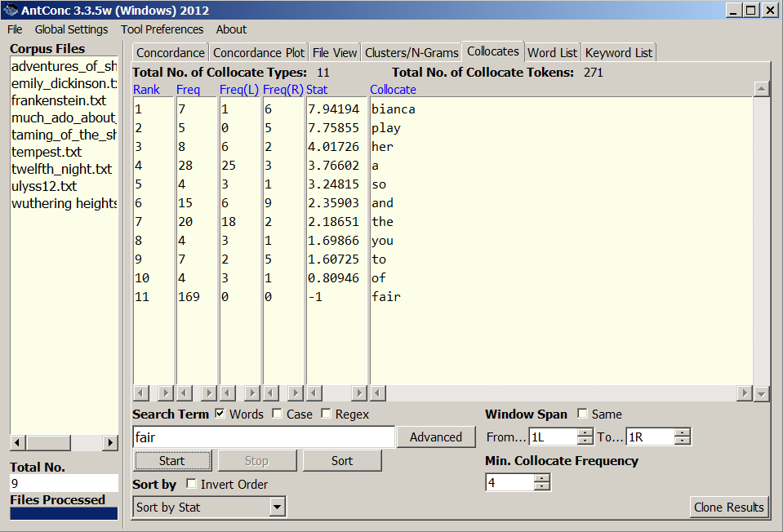Image resolution: width=783 pixels, height=532 pixels.
Task: Click up arrow on Window Span From spinner
Action: (x=585, y=432)
